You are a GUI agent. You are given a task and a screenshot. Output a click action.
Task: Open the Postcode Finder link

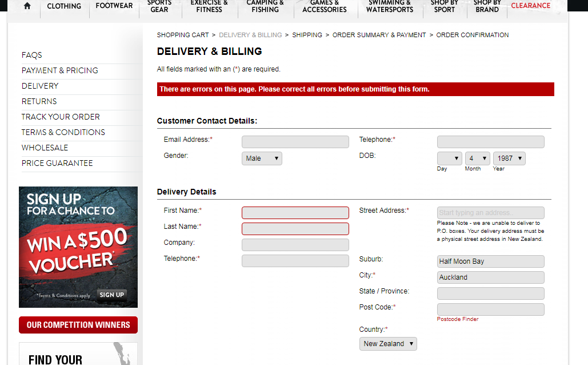point(457,319)
